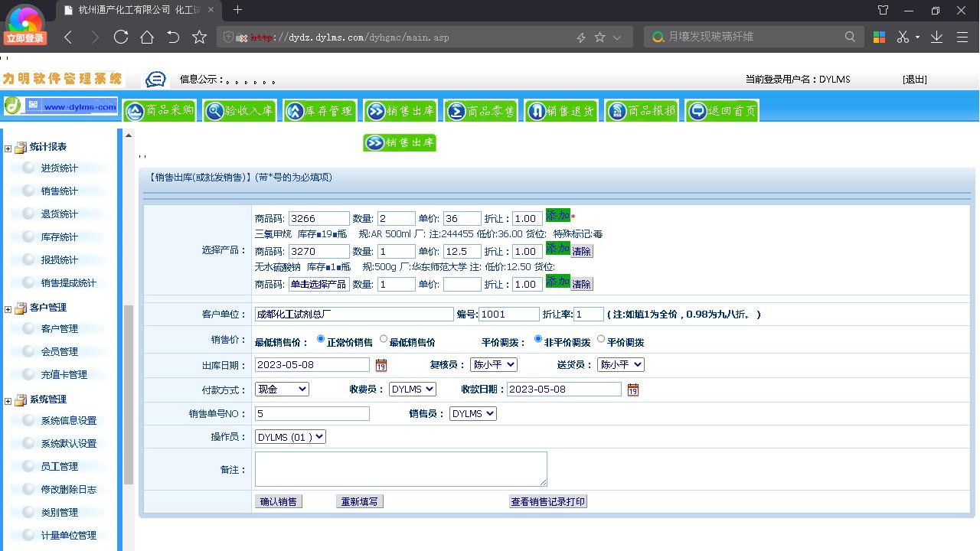Image resolution: width=980 pixels, height=551 pixels.
Task: Click the 确认销售 button
Action: [x=278, y=500]
